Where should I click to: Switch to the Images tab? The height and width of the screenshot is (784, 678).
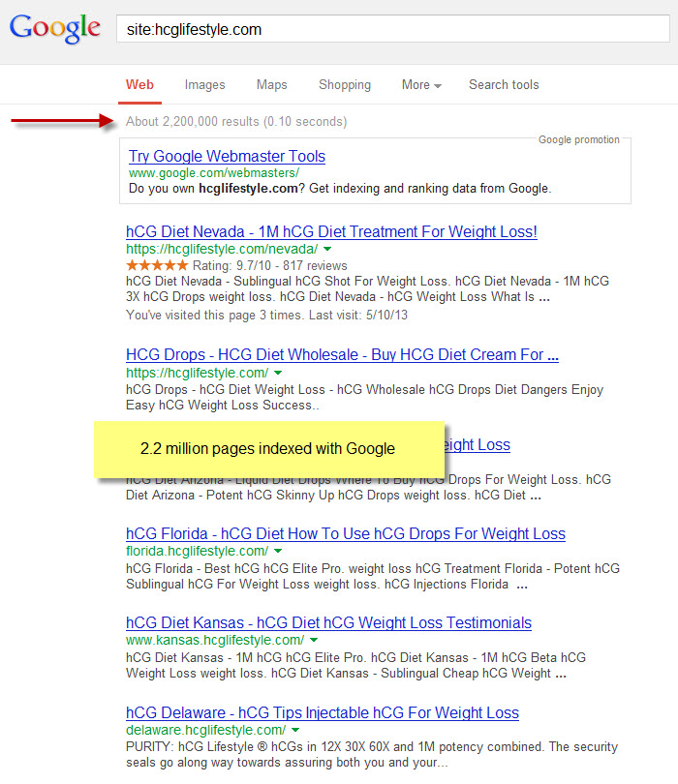tap(204, 85)
